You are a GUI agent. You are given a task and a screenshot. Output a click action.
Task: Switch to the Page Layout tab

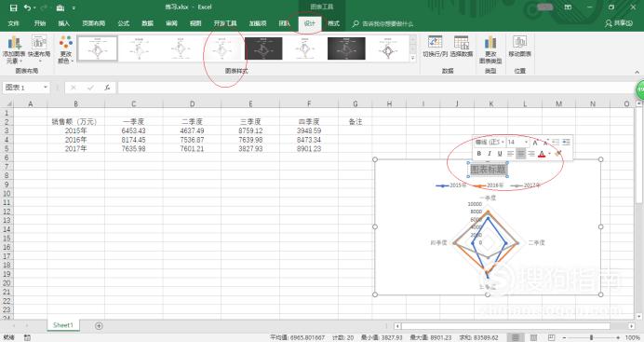(94, 23)
